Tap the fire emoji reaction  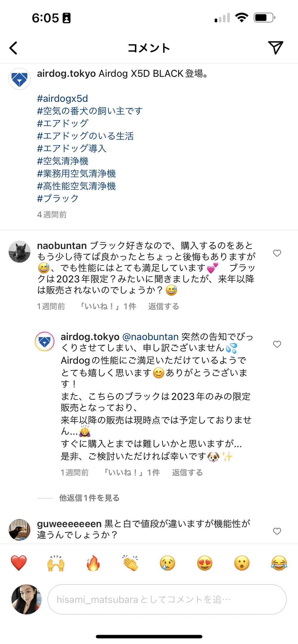(93, 563)
